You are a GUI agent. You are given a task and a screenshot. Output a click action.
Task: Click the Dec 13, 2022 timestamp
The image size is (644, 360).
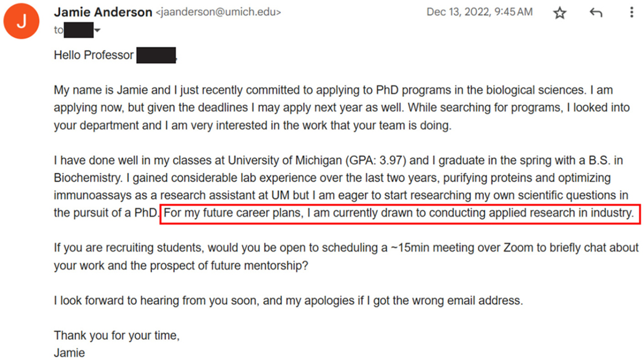tap(479, 12)
